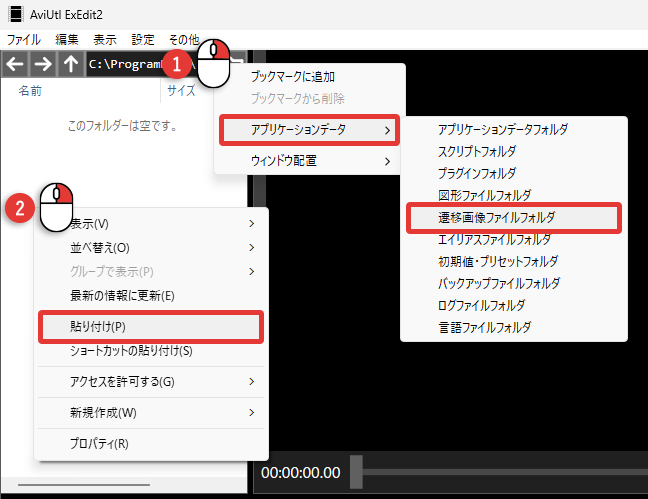
Task: Click the forward arrow navigation icon
Action: tap(43, 64)
